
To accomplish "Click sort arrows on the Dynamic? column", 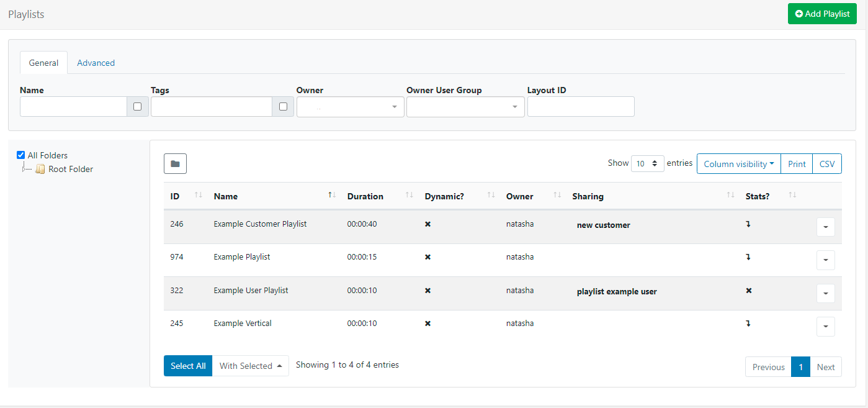I will [491, 196].
